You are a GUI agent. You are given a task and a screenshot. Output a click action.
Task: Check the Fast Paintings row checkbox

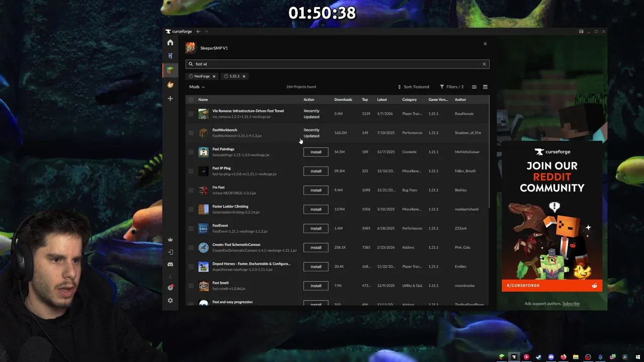pyautogui.click(x=191, y=152)
